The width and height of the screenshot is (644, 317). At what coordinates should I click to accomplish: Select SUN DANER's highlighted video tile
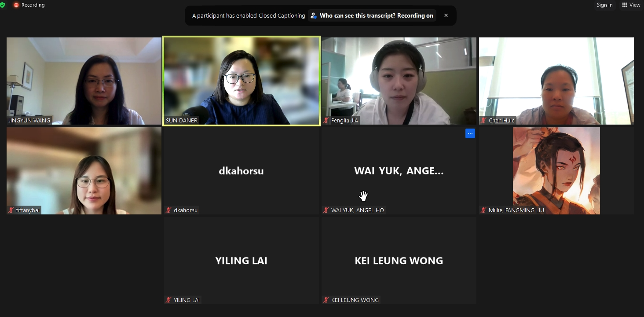point(241,81)
